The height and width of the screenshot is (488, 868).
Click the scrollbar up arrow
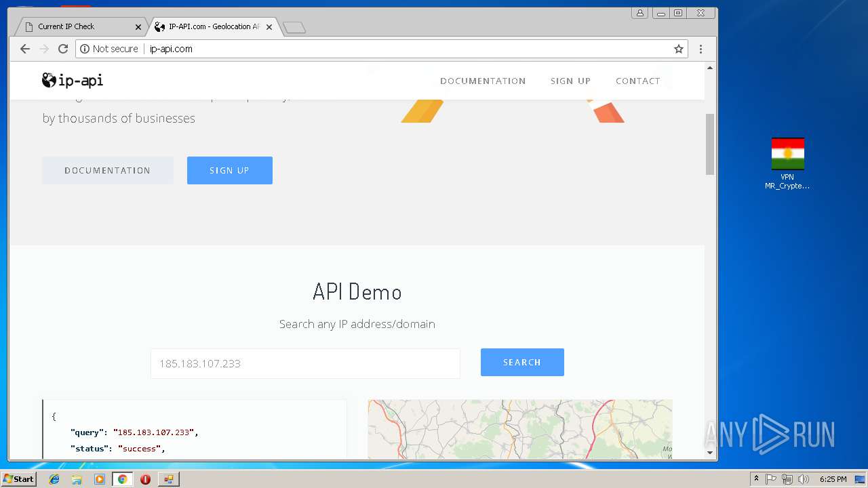click(x=710, y=68)
